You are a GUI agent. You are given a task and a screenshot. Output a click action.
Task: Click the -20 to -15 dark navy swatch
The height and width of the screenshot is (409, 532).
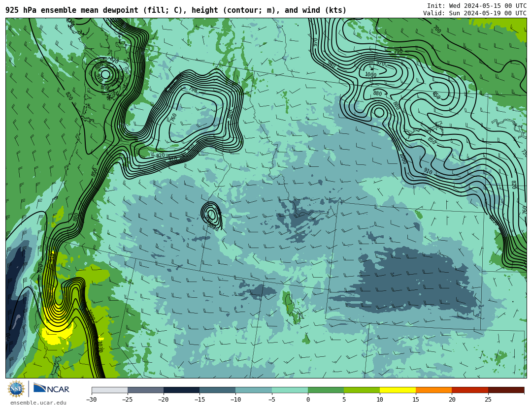click(x=181, y=390)
